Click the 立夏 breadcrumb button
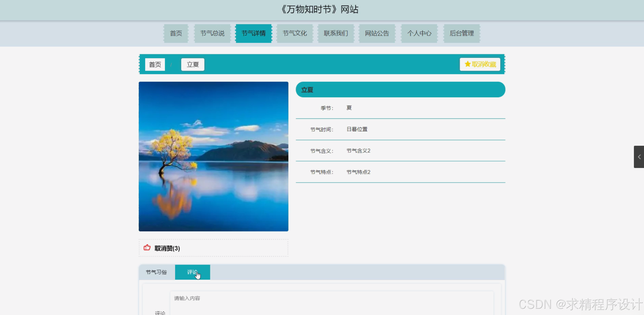This screenshot has width=644, height=315. (193, 64)
